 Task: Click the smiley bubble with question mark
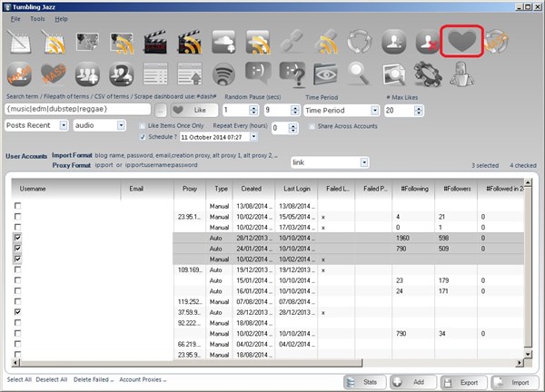pyautogui.click(x=292, y=74)
